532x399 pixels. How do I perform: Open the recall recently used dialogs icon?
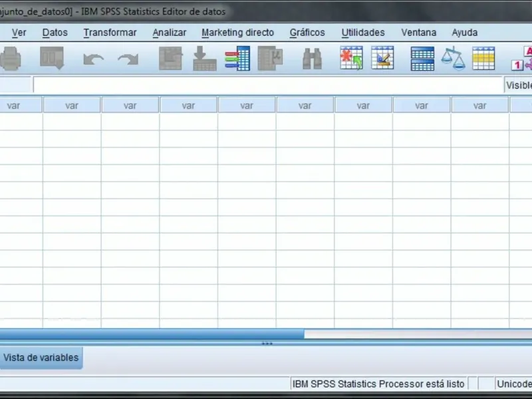click(52, 59)
